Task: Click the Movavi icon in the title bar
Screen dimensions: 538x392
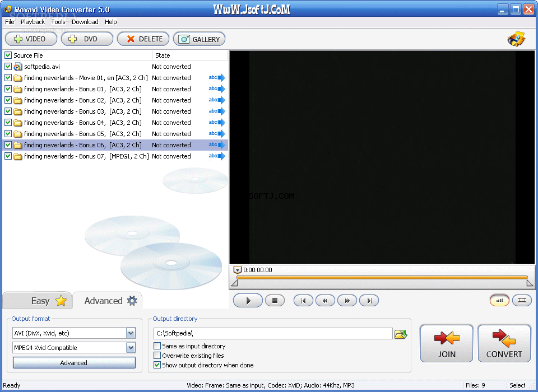Action: pyautogui.click(x=8, y=10)
